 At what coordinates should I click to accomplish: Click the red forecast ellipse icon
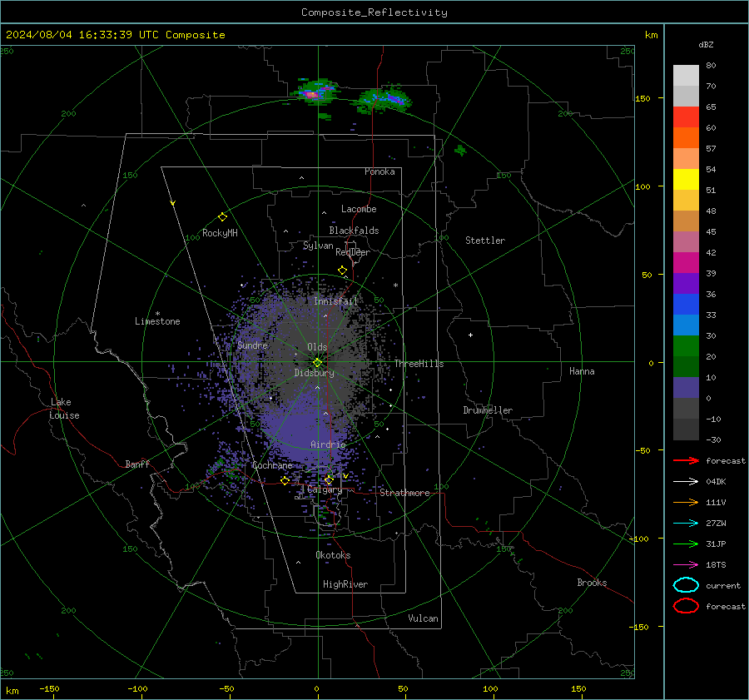686,606
